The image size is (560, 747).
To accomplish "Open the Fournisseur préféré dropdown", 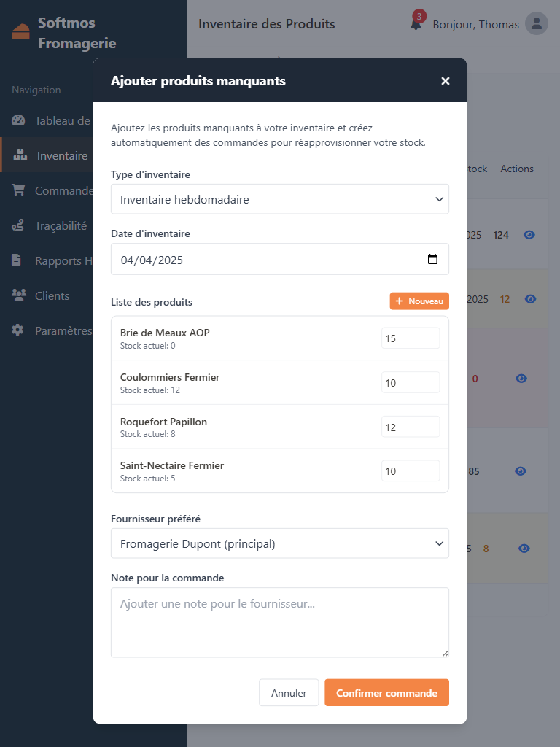I will coord(280,543).
